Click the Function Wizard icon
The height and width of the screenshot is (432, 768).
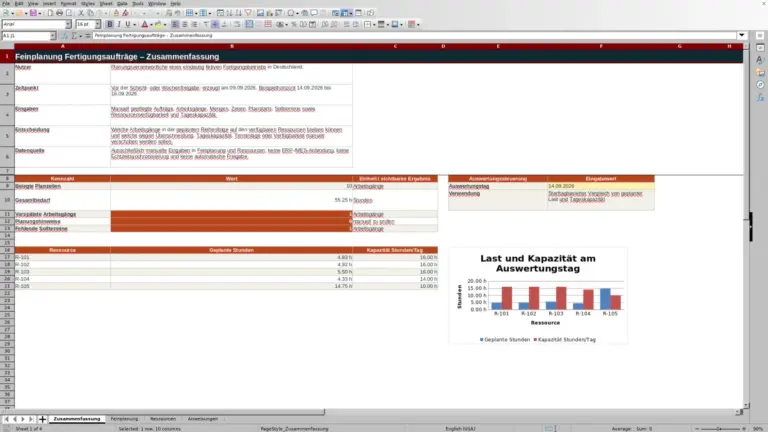[x=65, y=36]
